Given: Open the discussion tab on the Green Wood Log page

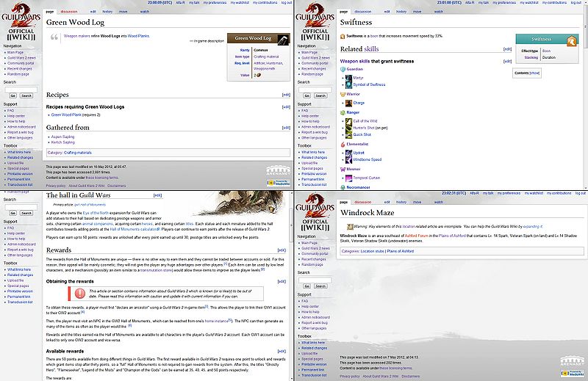Looking at the screenshot, I should pos(69,12).
